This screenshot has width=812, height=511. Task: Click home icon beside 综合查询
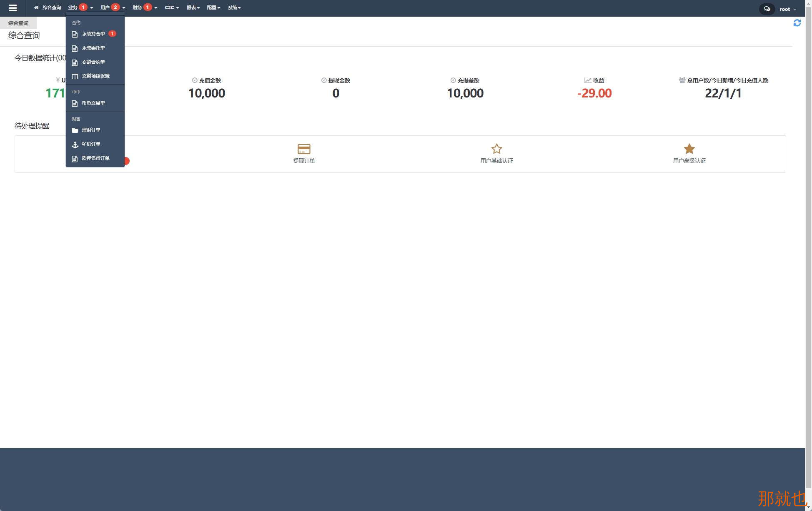36,7
